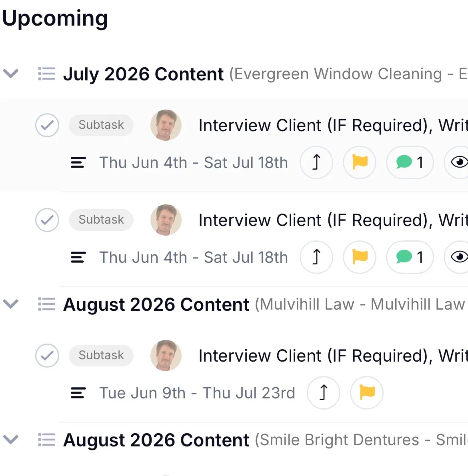Mark second July 2026 subtask complete
This screenshot has height=476, width=468.
coord(47,220)
